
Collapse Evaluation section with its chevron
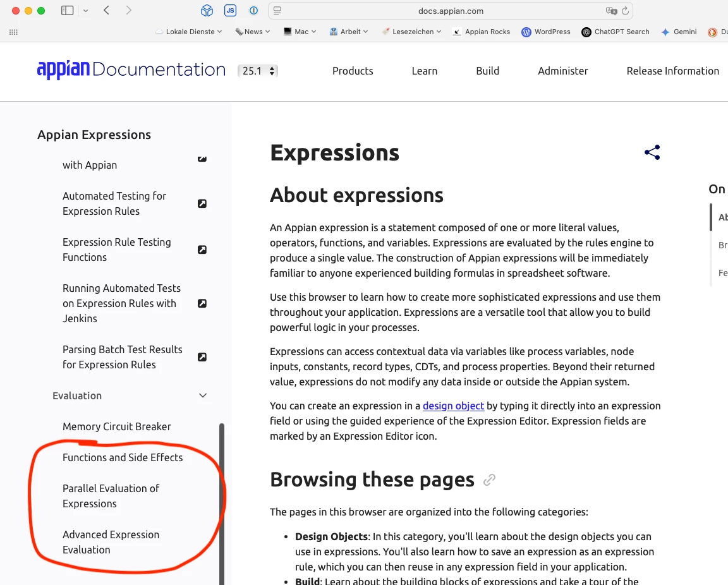click(203, 395)
